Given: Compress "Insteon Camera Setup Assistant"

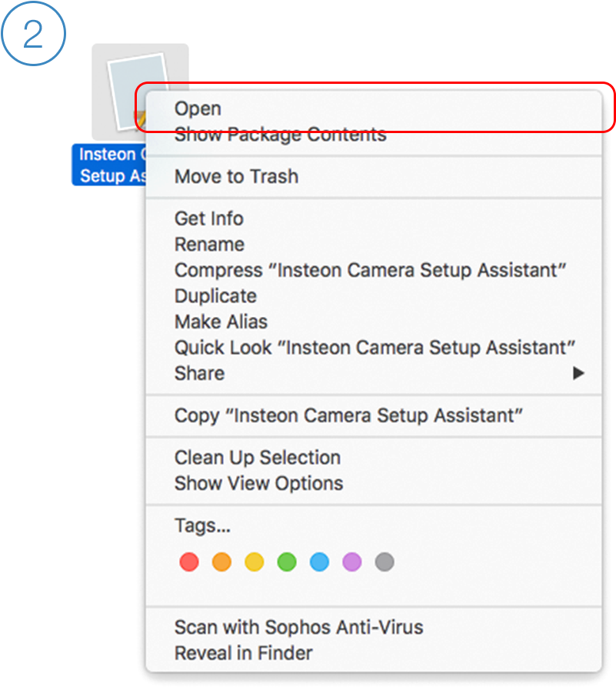Looking at the screenshot, I should (370, 270).
